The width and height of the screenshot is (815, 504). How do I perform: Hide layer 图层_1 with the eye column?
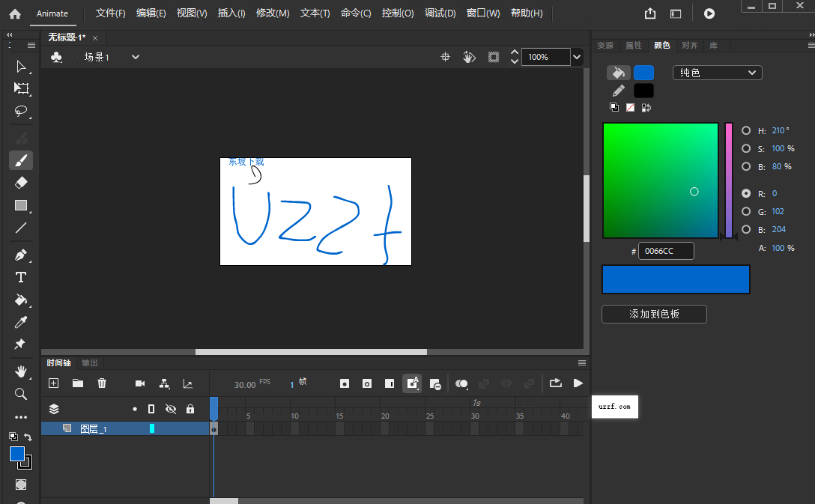[x=171, y=430]
